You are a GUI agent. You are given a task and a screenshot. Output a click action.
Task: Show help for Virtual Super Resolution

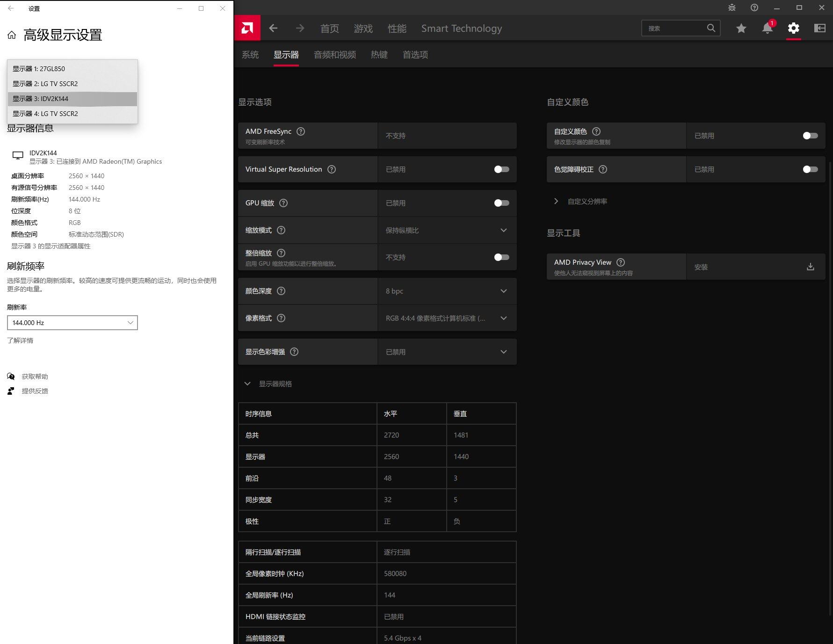tap(332, 169)
